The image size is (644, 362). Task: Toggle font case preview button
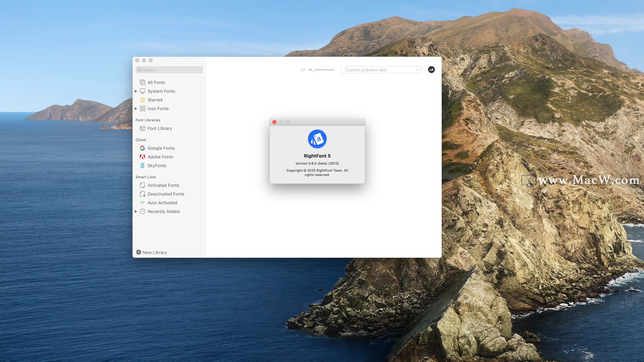click(x=431, y=70)
